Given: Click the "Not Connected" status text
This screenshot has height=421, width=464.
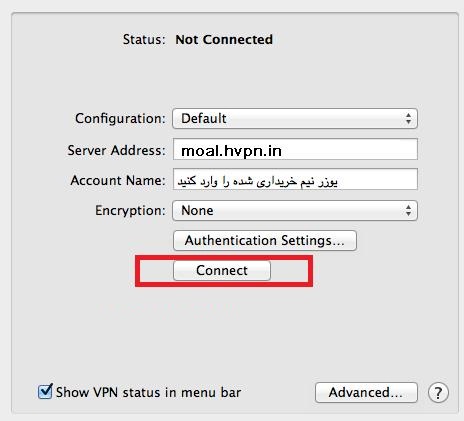Looking at the screenshot, I should tap(224, 40).
